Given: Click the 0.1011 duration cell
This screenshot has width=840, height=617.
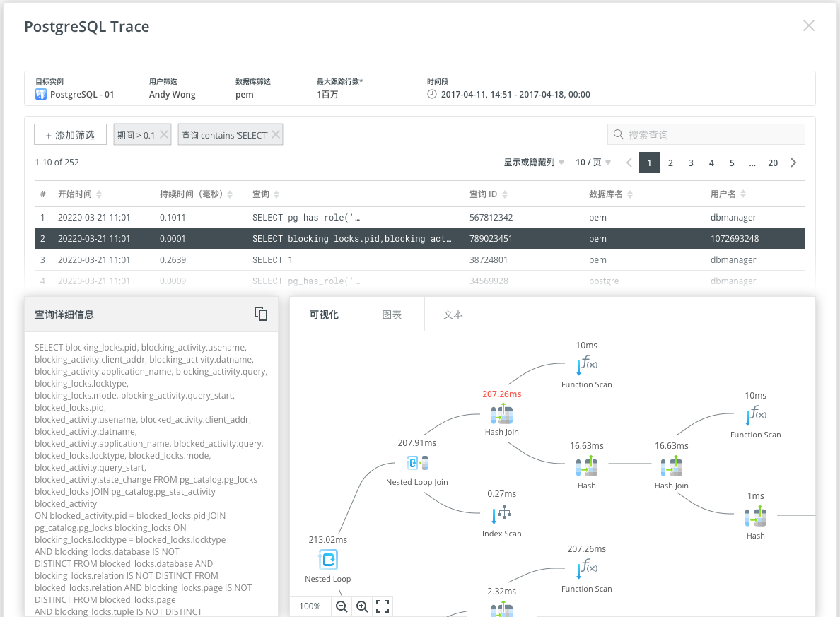Looking at the screenshot, I should click(173, 218).
